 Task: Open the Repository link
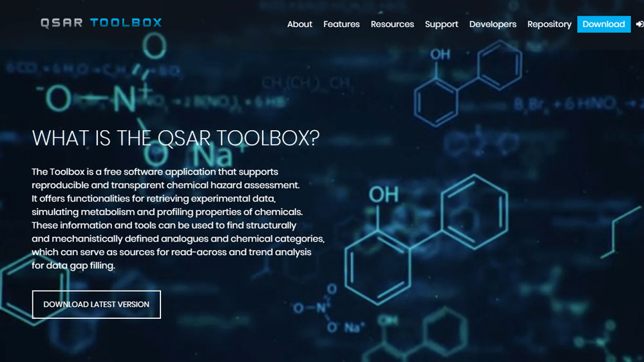point(549,24)
